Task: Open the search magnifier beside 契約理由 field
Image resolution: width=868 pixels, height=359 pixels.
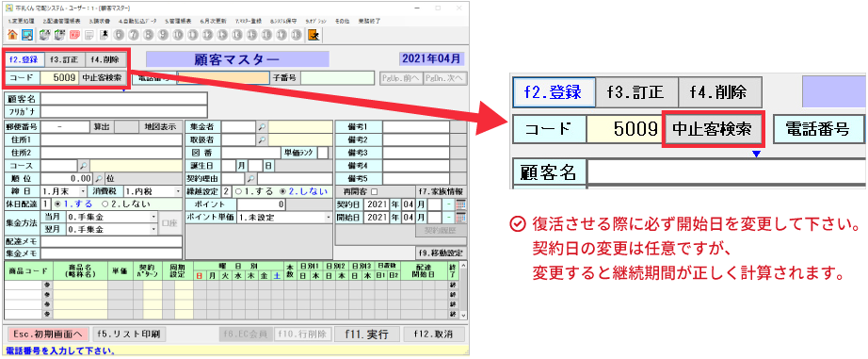Action: [250, 178]
